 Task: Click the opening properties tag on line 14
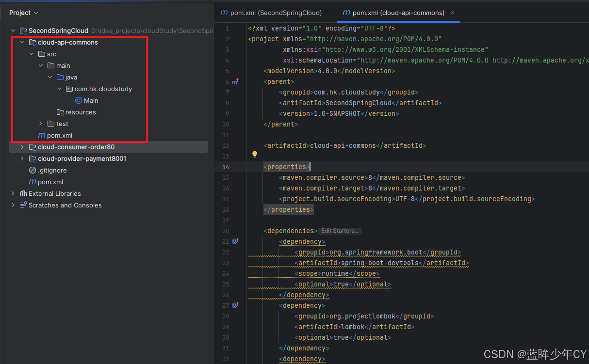[x=287, y=167]
